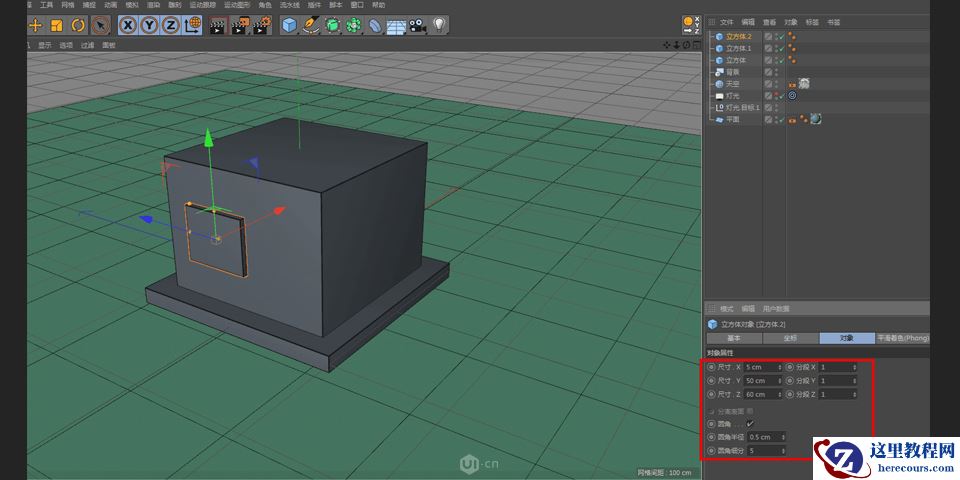Click the green subdivision generator icon
Screen dimensions: 960x480
tap(332, 25)
